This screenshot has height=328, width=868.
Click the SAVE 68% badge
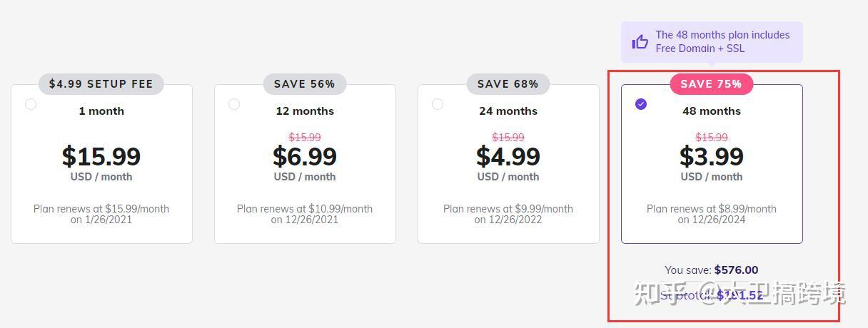(508, 83)
